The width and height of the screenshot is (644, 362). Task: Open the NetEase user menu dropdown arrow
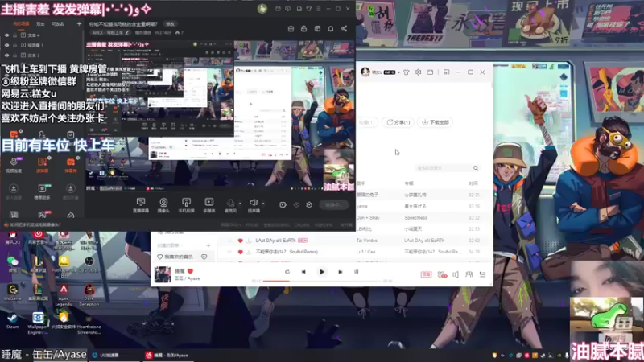[x=398, y=72]
